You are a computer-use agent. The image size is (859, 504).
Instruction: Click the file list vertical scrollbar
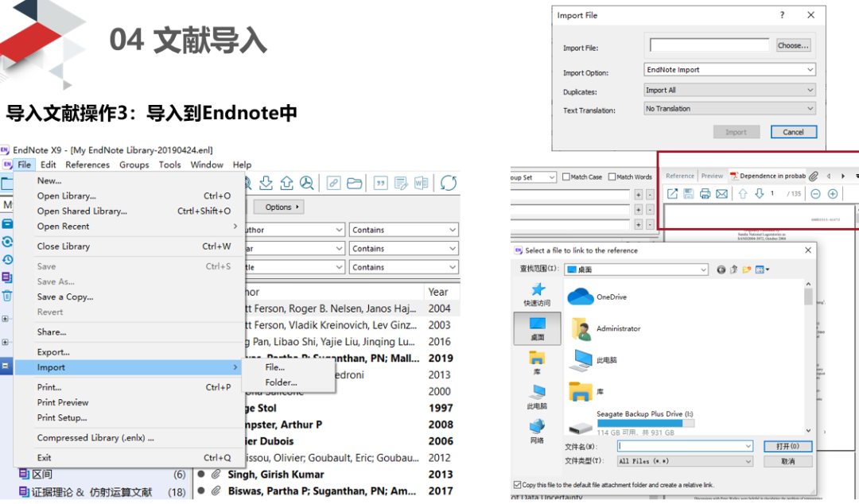[x=808, y=357]
